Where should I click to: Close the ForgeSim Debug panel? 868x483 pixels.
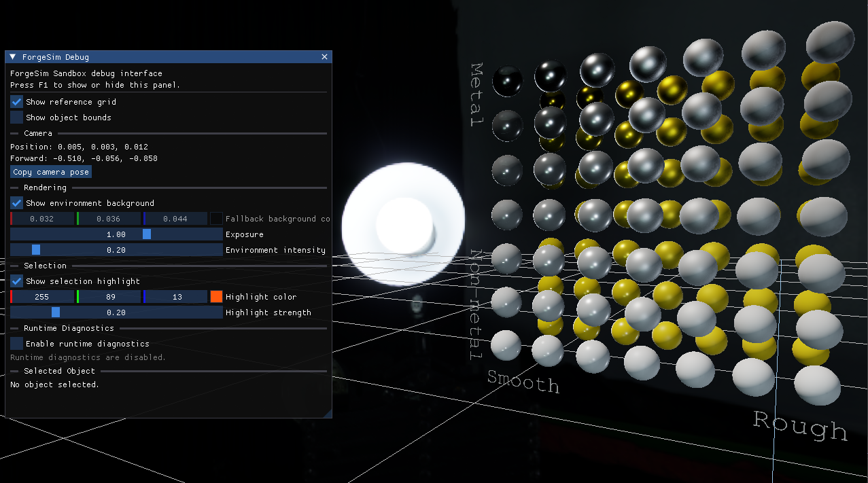pos(324,57)
